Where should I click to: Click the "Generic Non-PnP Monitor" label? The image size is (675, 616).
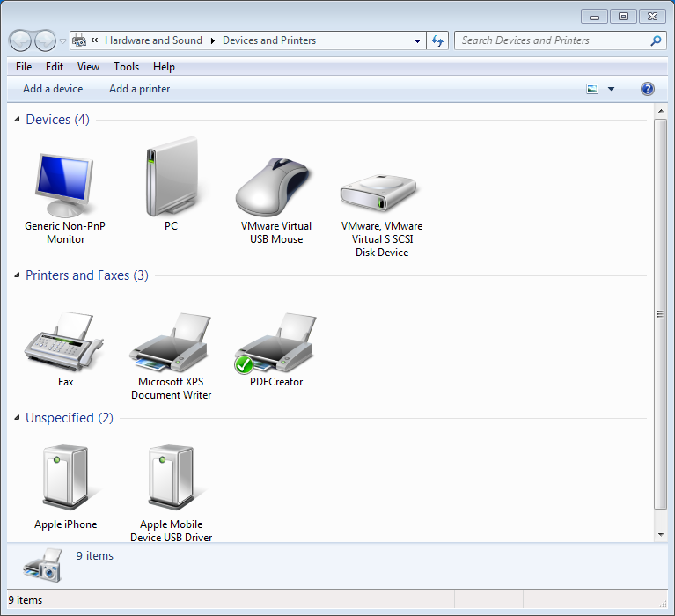point(65,232)
